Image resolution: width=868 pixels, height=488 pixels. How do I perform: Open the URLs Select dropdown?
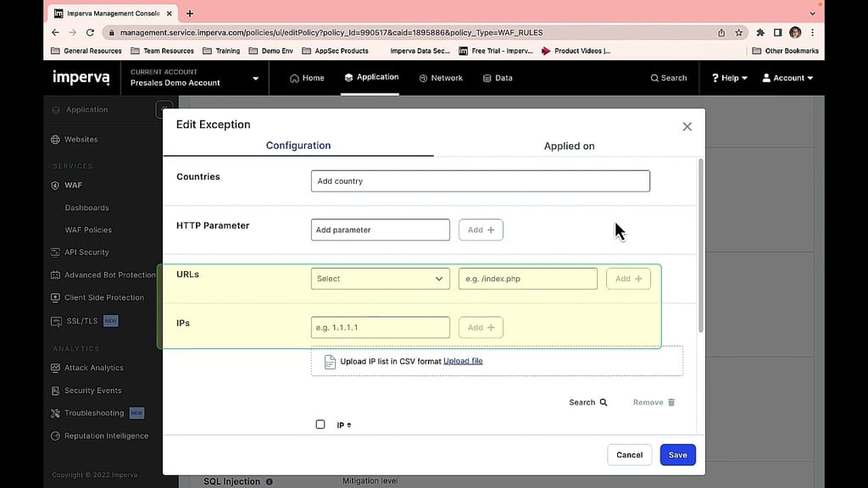[380, 278]
